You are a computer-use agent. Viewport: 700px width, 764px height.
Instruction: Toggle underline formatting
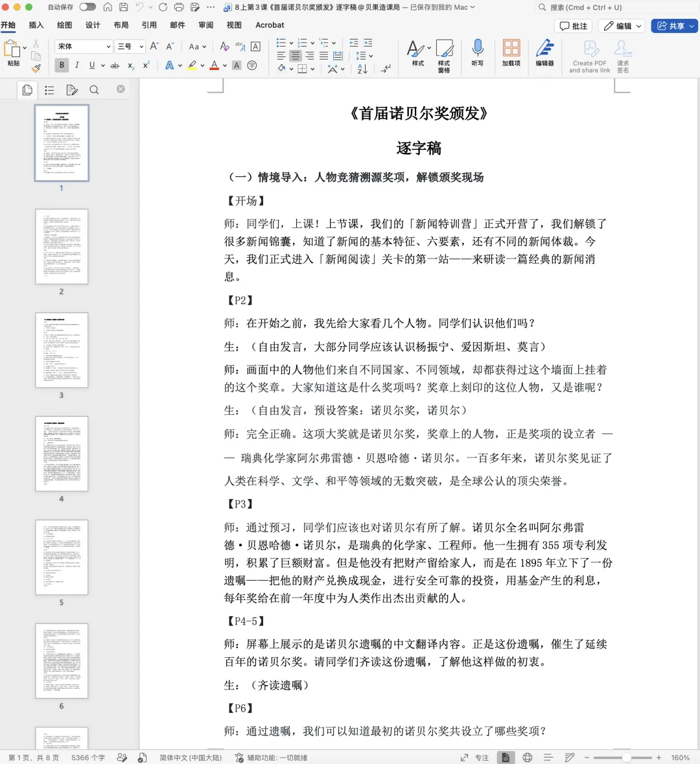(91, 65)
